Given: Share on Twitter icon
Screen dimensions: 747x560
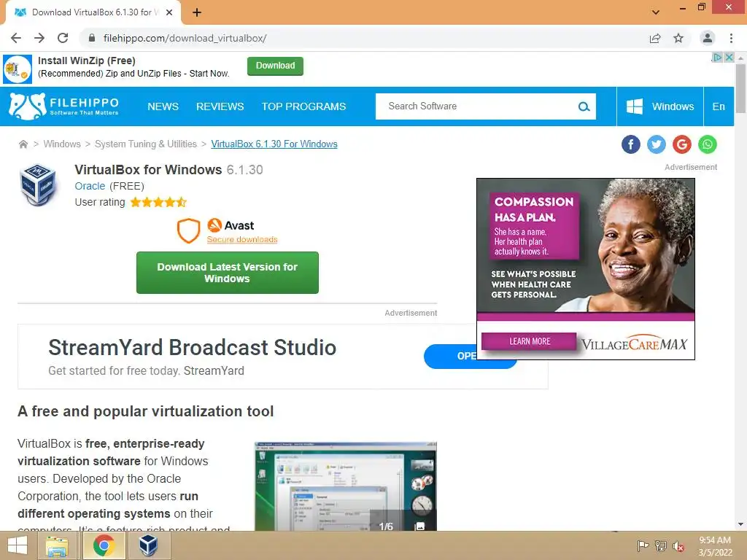Looking at the screenshot, I should pyautogui.click(x=657, y=144).
